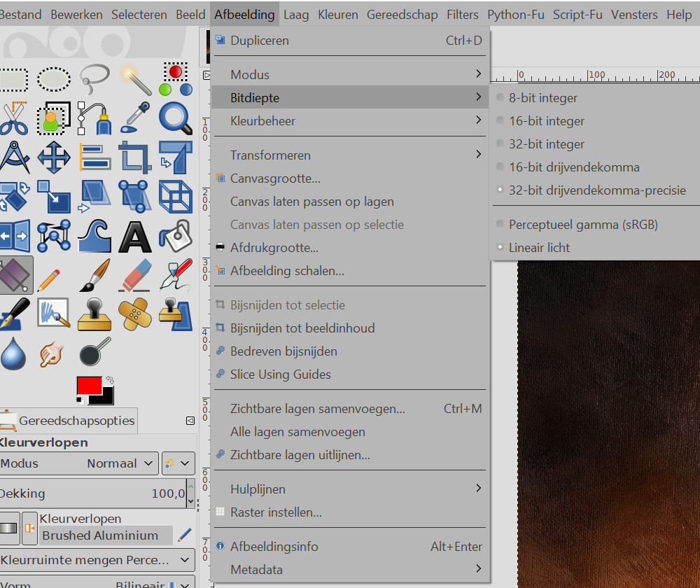Screen dimensions: 700x588
Task: Select the Paths tool
Action: pyautogui.click(x=94, y=119)
